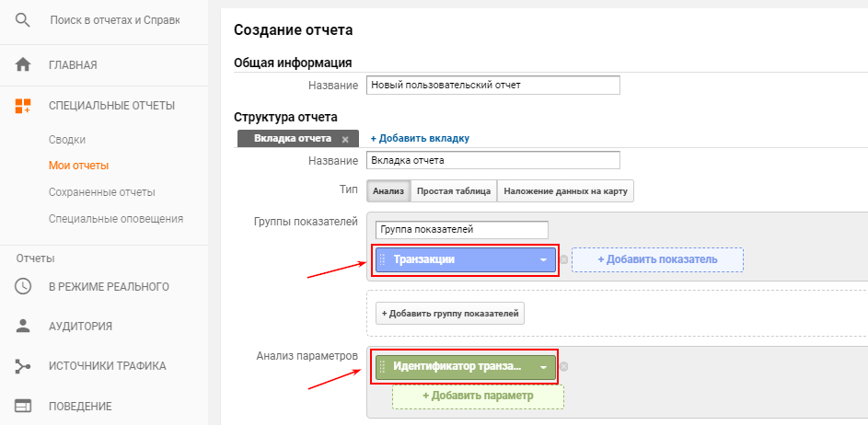Expand АУДИТОРИЯ section

[80, 327]
